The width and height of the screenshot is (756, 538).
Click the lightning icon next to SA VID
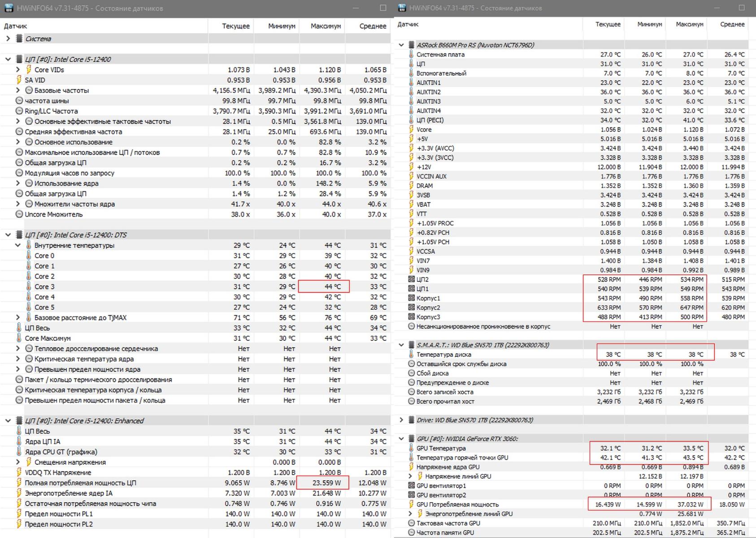click(19, 80)
